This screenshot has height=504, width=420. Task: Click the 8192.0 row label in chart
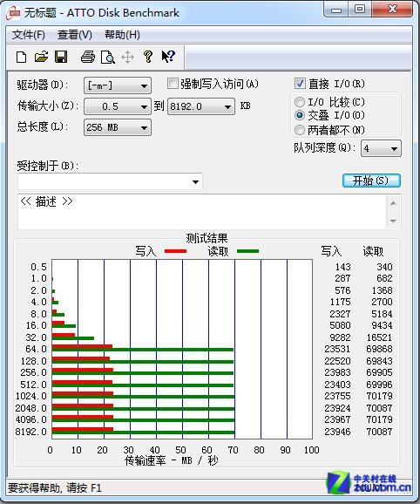click(31, 432)
